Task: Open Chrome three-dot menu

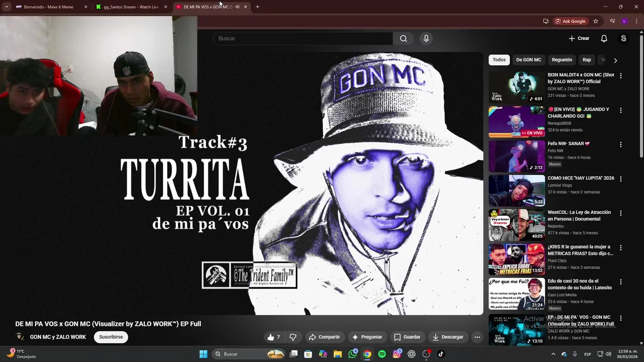Action: point(636,21)
